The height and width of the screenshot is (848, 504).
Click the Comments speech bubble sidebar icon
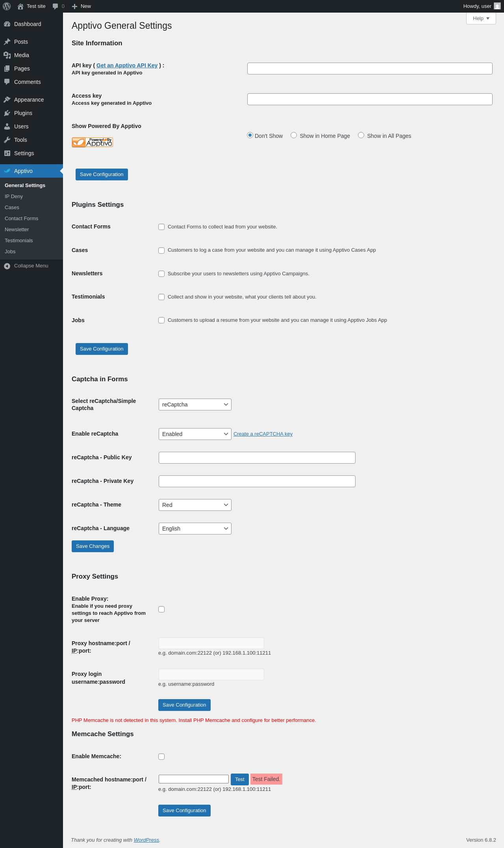(x=7, y=82)
